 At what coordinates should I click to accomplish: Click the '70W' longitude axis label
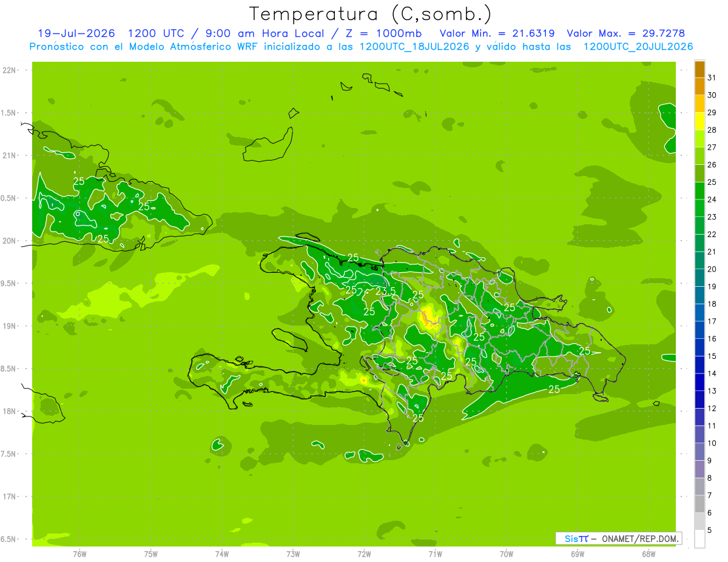pos(507,554)
